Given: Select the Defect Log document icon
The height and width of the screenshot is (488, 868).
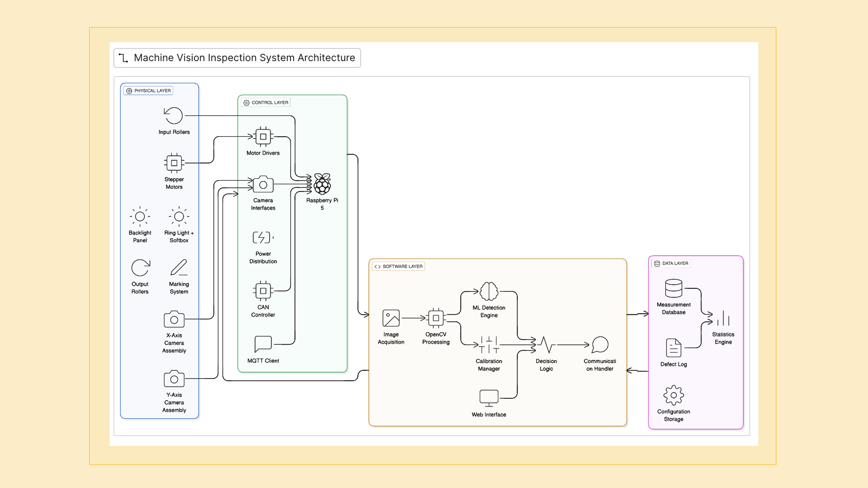Looking at the screenshot, I should (673, 348).
